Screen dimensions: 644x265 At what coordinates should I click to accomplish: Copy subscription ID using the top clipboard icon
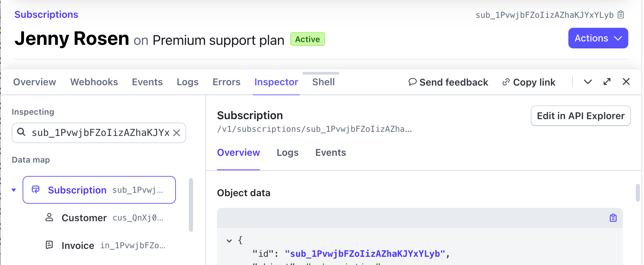(621, 15)
